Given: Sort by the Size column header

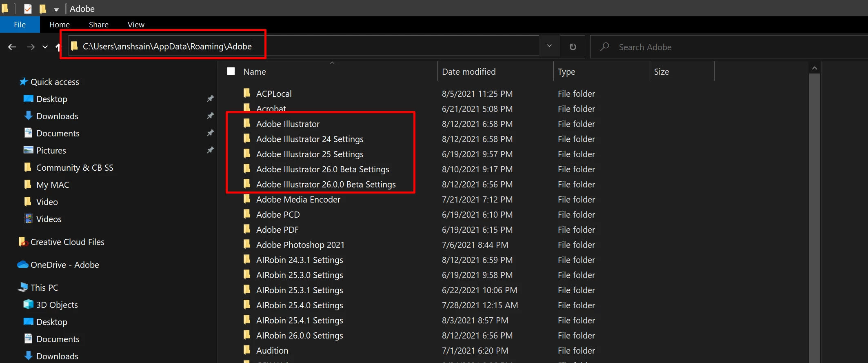Looking at the screenshot, I should point(661,71).
